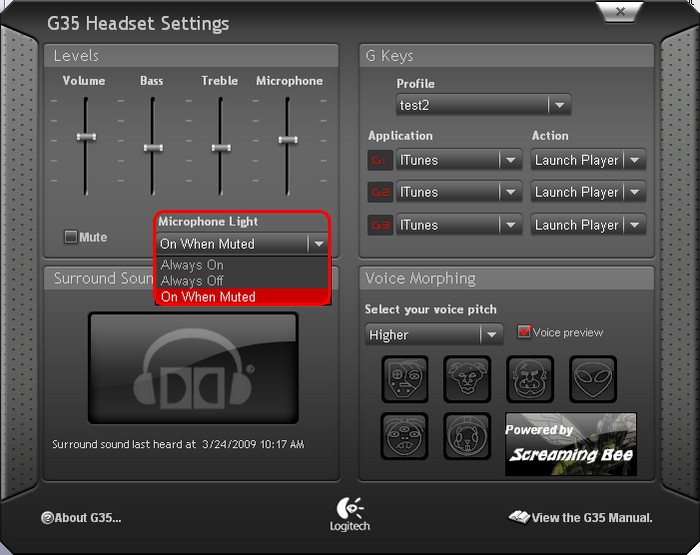Screen dimensions: 700x555
Task: Click the Bass slider handle
Action: [x=153, y=148]
